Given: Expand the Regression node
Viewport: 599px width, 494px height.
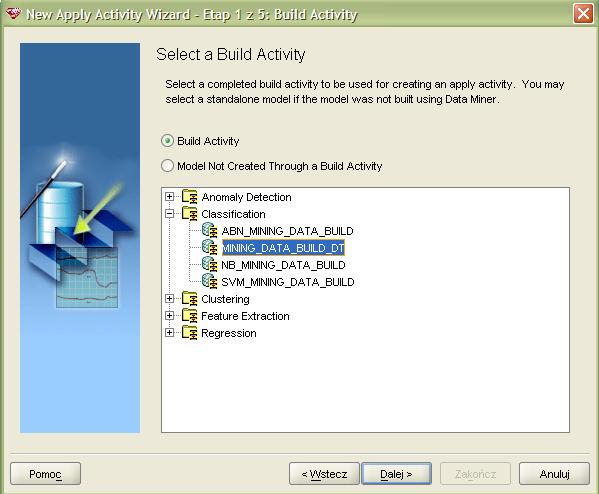Looking at the screenshot, I should click(x=170, y=332).
